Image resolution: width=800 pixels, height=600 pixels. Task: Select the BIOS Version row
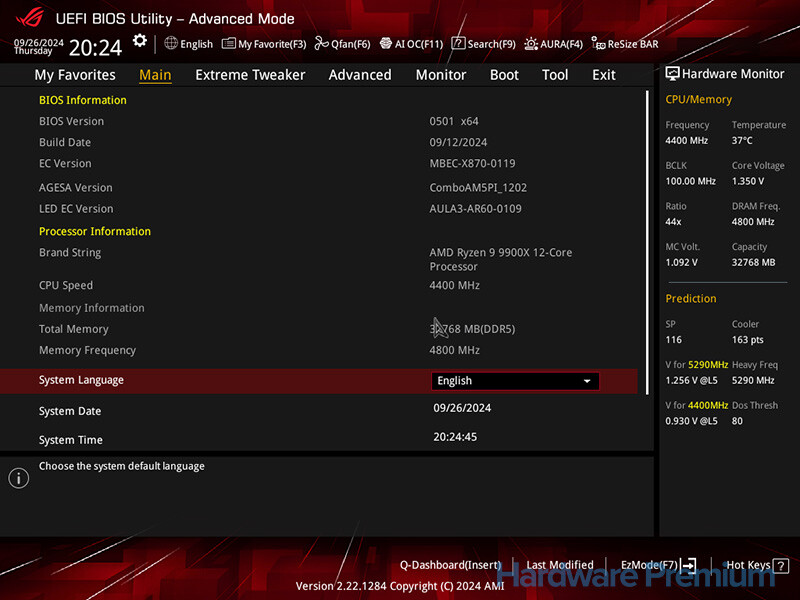[x=318, y=121]
